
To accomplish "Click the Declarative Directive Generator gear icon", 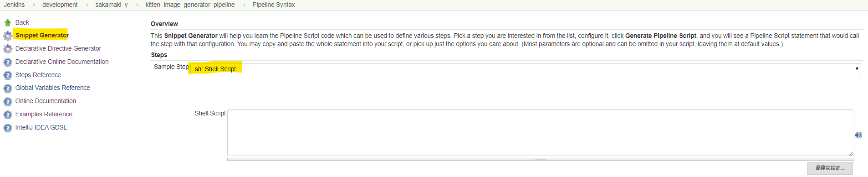I will click(x=8, y=49).
